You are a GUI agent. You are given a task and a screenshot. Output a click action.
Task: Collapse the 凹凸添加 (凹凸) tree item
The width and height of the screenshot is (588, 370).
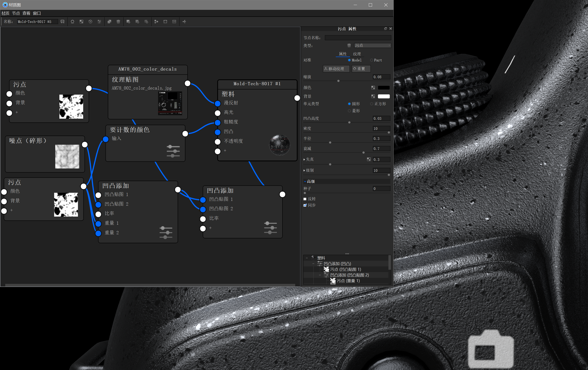[313, 264]
